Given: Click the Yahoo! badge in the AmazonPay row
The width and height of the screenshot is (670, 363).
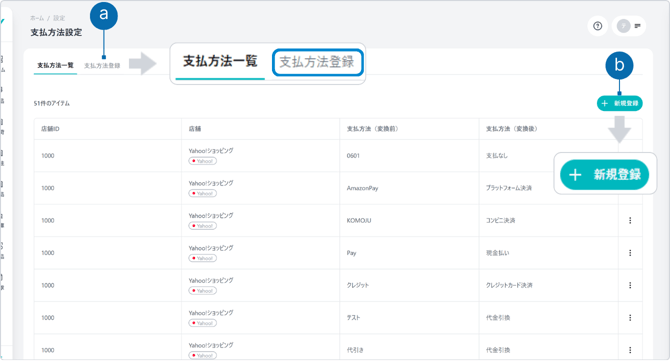Looking at the screenshot, I should pos(203,193).
